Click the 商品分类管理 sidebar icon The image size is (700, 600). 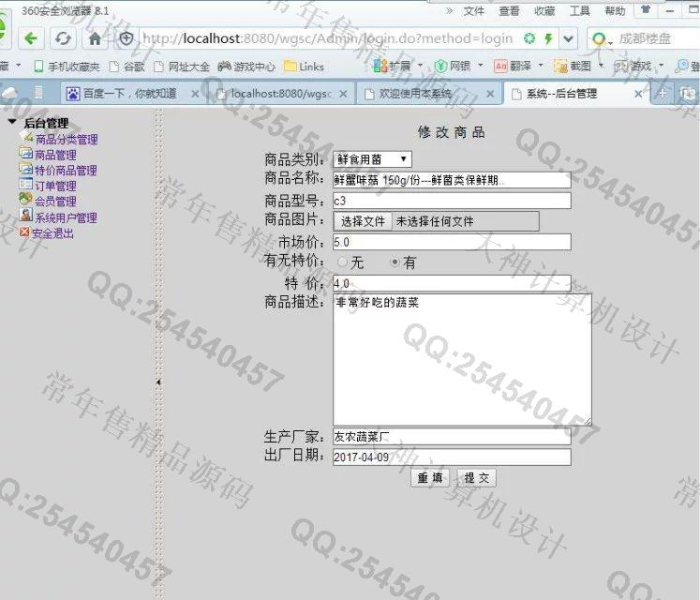[26, 139]
